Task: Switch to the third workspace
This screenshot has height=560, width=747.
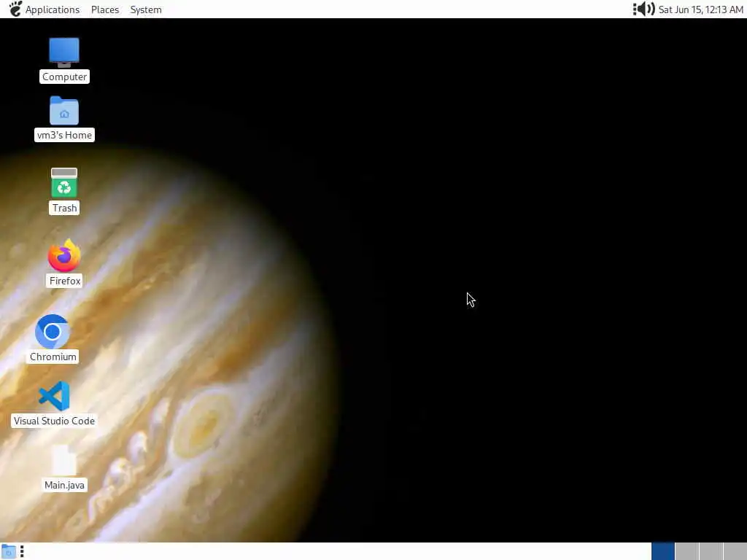Action: click(711, 551)
